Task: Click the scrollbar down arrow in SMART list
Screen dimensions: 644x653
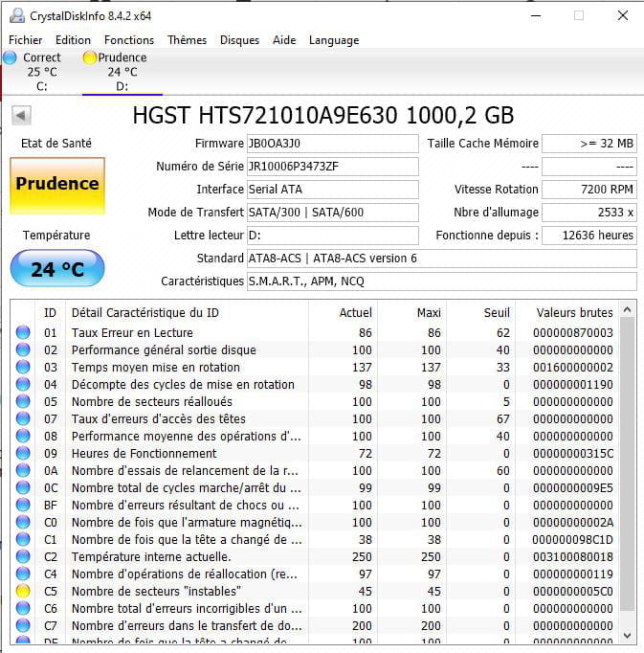Action: coord(628,635)
